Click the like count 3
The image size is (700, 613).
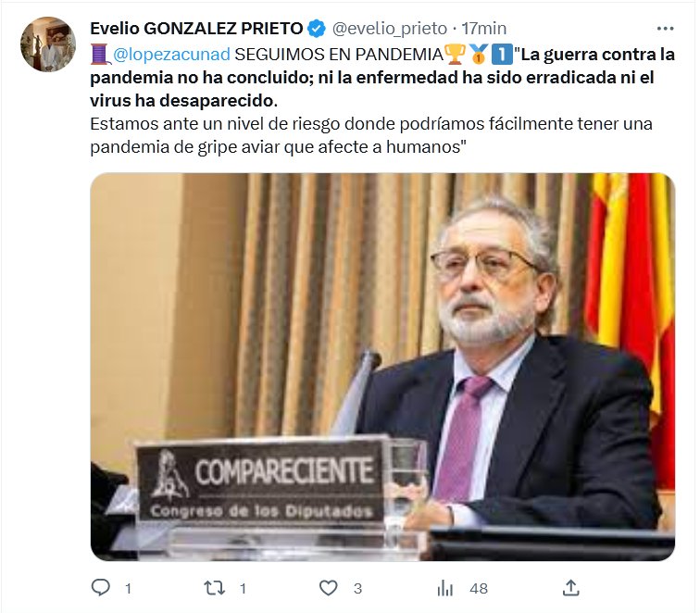point(357,588)
